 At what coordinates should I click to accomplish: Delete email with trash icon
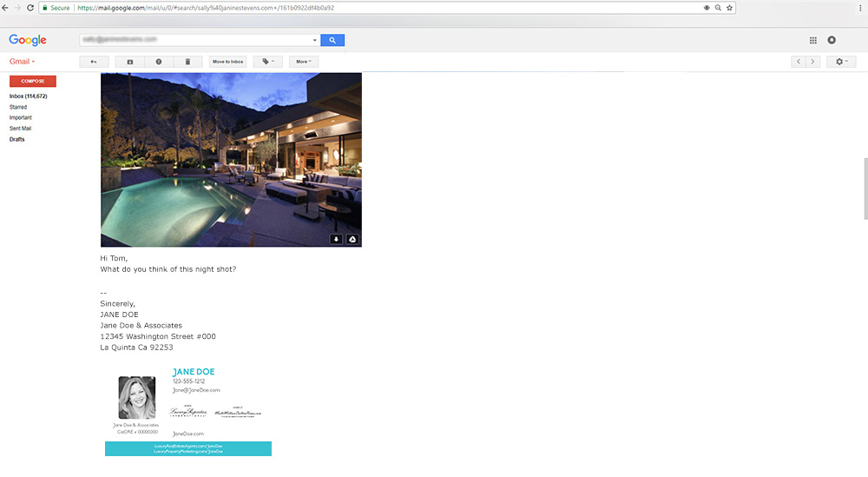pyautogui.click(x=187, y=62)
